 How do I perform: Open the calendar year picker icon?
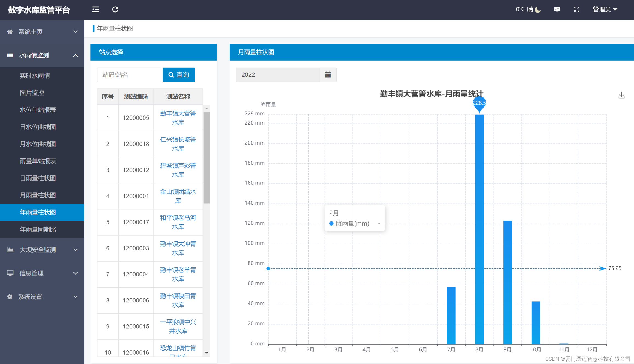[x=328, y=75]
